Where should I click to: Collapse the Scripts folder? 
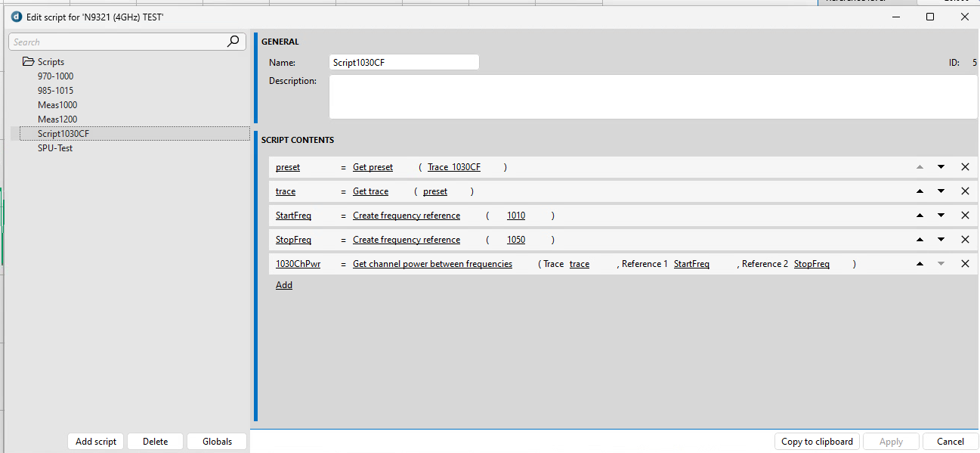(28, 62)
